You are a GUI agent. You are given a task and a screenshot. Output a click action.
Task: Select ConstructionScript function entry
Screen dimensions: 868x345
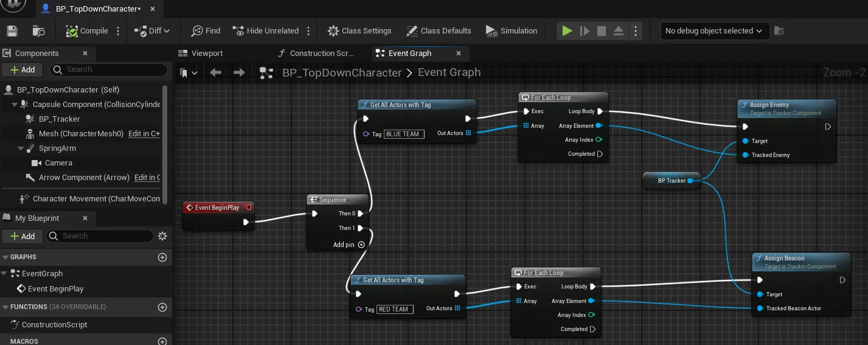click(54, 325)
